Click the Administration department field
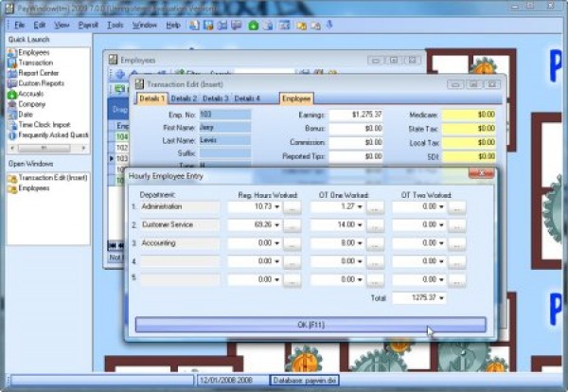568x392 pixels. [180, 206]
